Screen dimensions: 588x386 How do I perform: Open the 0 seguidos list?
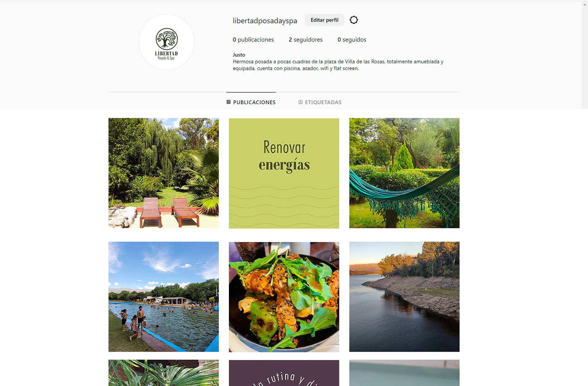tap(352, 39)
